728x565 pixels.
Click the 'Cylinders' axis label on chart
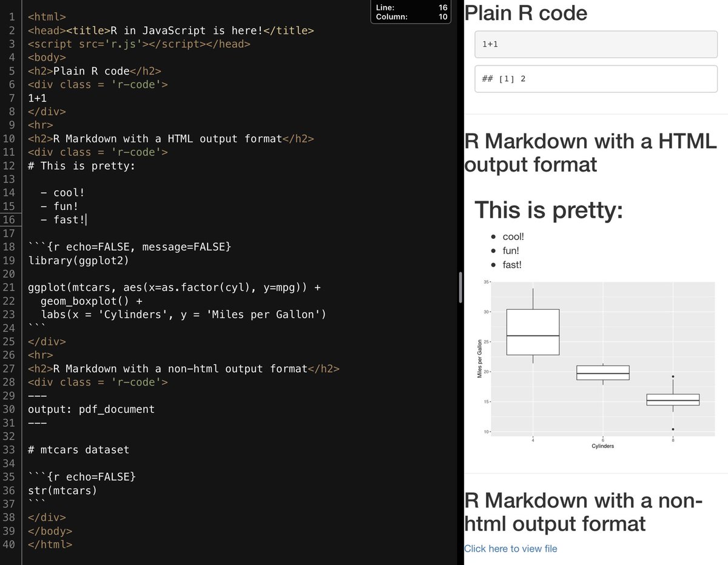click(602, 446)
